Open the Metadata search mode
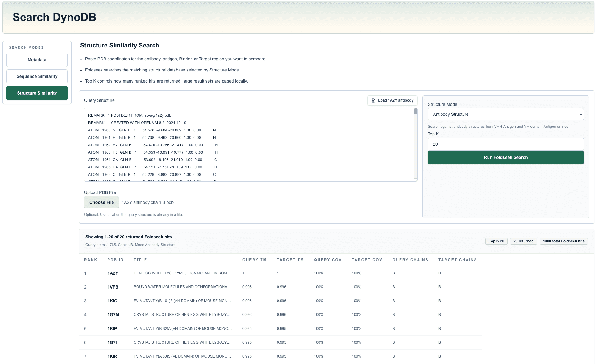 coord(37,60)
